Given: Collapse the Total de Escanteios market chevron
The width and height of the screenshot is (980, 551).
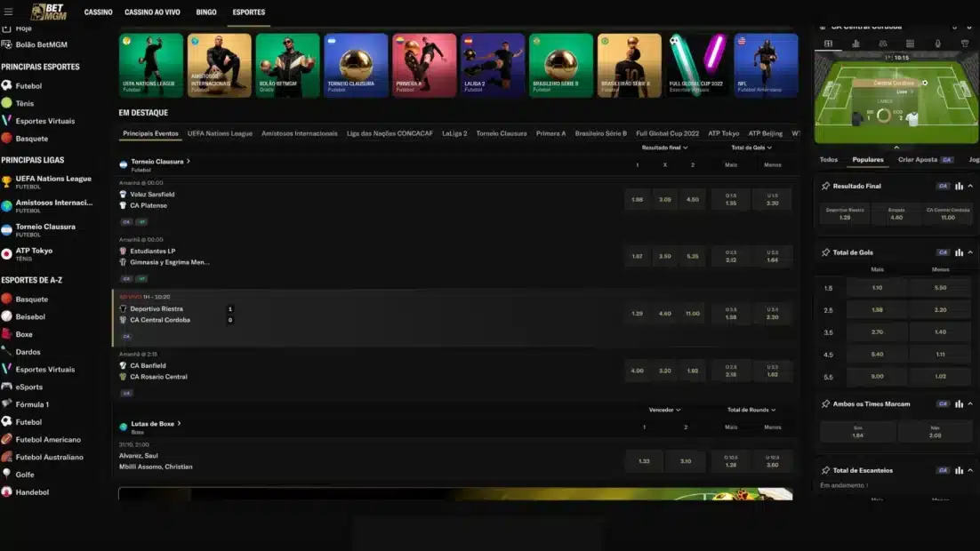Looking at the screenshot, I should coord(970,470).
